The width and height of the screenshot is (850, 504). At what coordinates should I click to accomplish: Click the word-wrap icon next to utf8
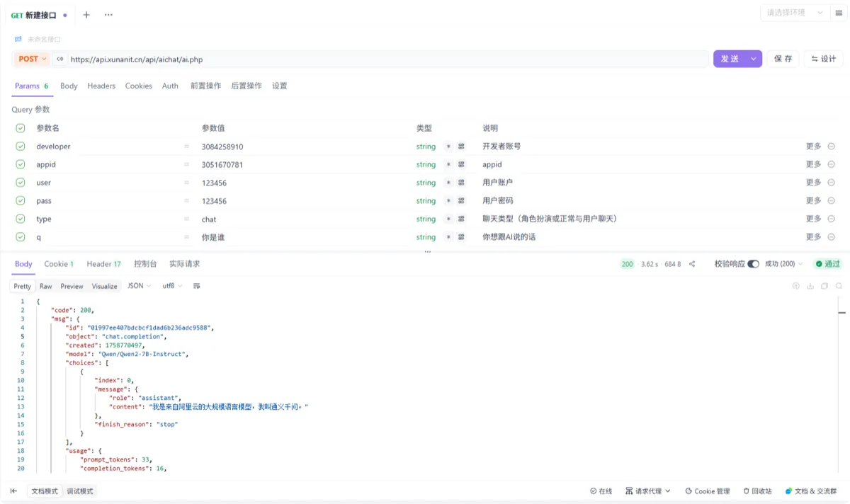[x=197, y=286]
